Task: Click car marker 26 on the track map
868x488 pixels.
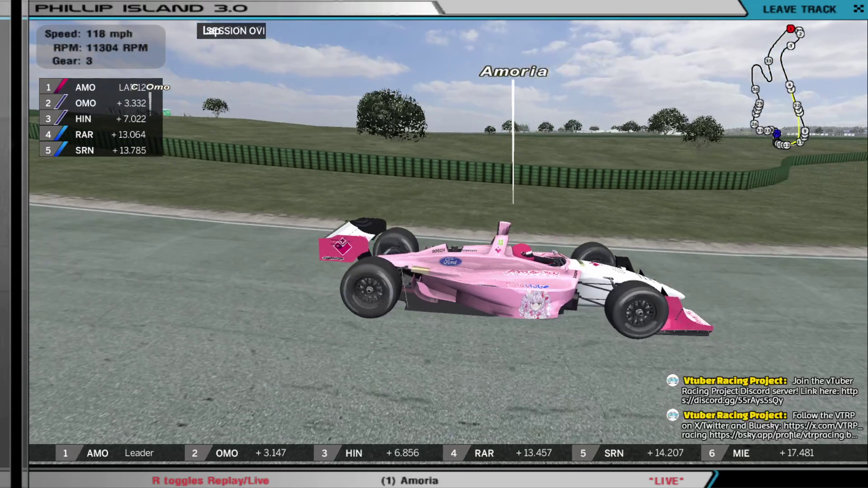Action: coord(755,124)
